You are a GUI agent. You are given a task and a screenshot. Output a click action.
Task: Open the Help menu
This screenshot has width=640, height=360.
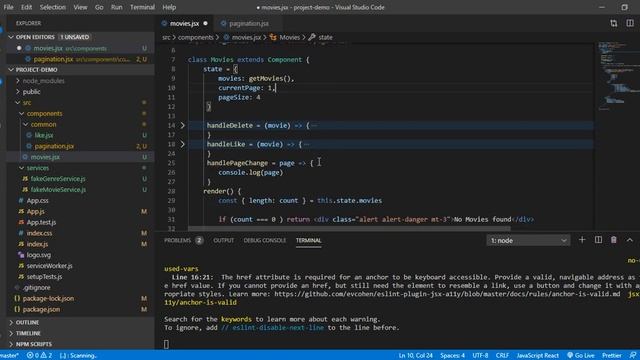tap(169, 7)
